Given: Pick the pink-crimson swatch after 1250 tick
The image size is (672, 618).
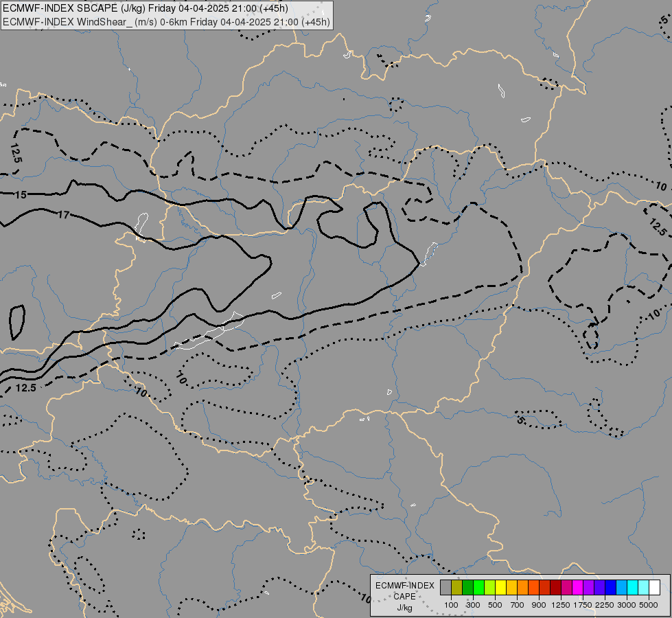Looking at the screenshot, I should [566, 587].
